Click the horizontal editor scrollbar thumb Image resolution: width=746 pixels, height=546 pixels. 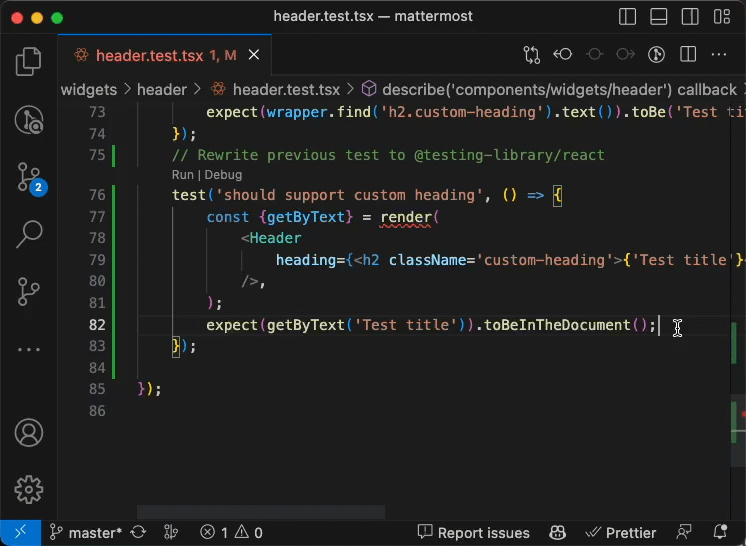261,512
